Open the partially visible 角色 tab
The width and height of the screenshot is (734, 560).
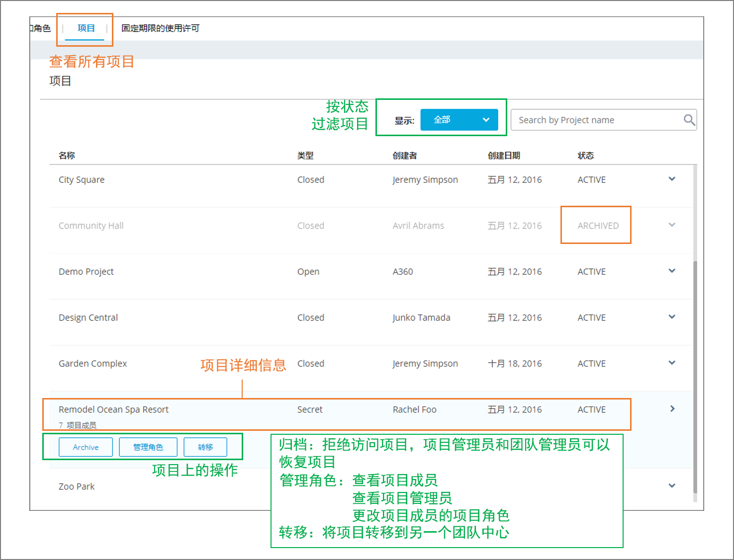coord(41,28)
